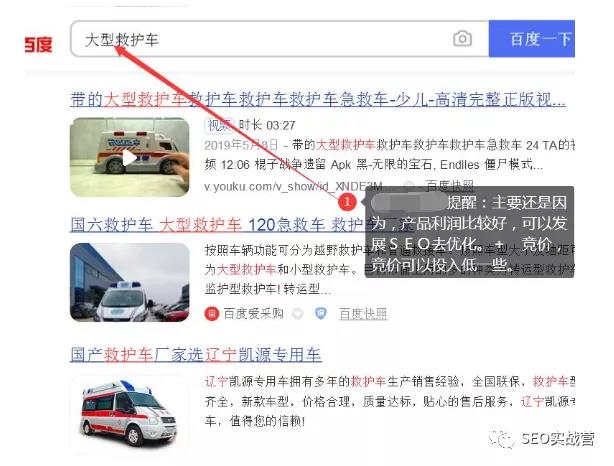
Task: Click the grey tooltip annotation about SEO
Action: pos(469,232)
